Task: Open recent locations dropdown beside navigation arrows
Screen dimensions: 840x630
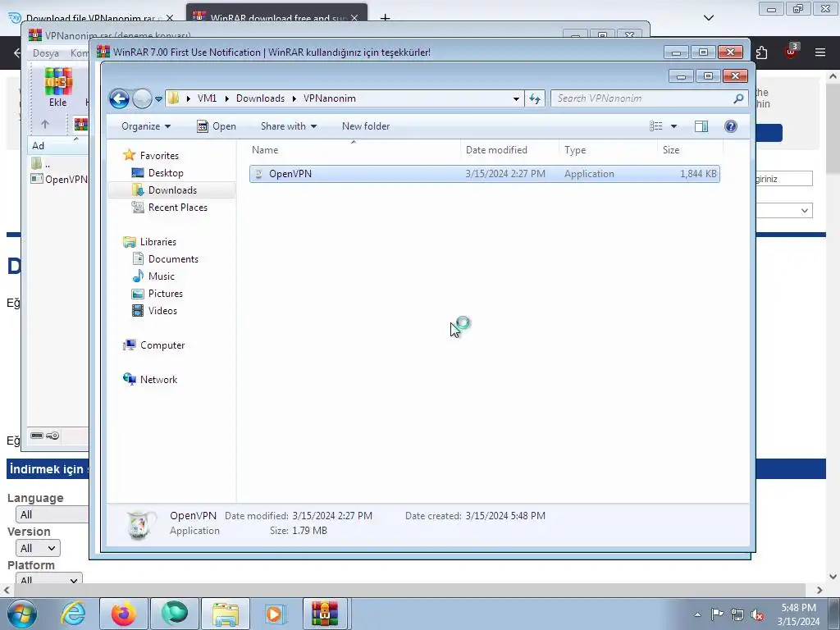Action: click(158, 99)
